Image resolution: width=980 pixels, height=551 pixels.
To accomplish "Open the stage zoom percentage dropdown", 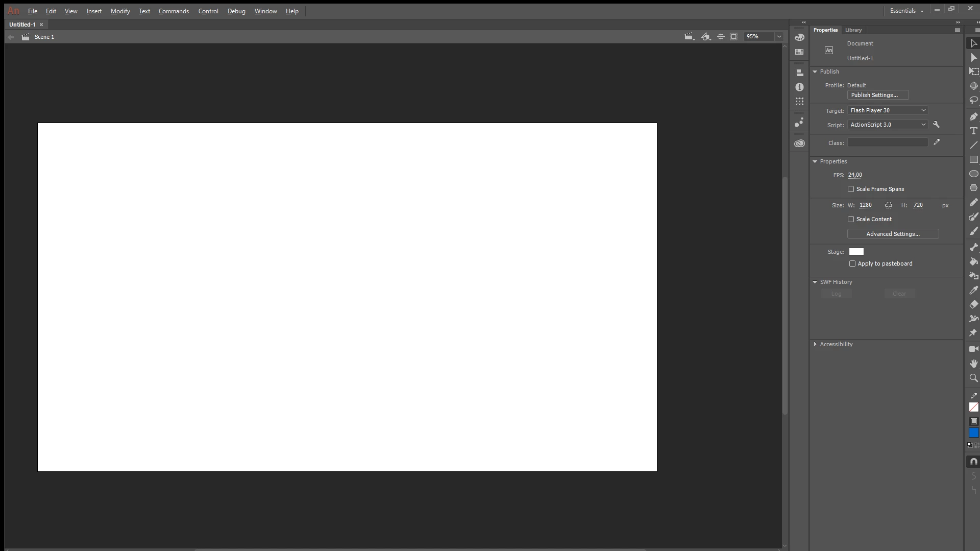I will pos(779,37).
